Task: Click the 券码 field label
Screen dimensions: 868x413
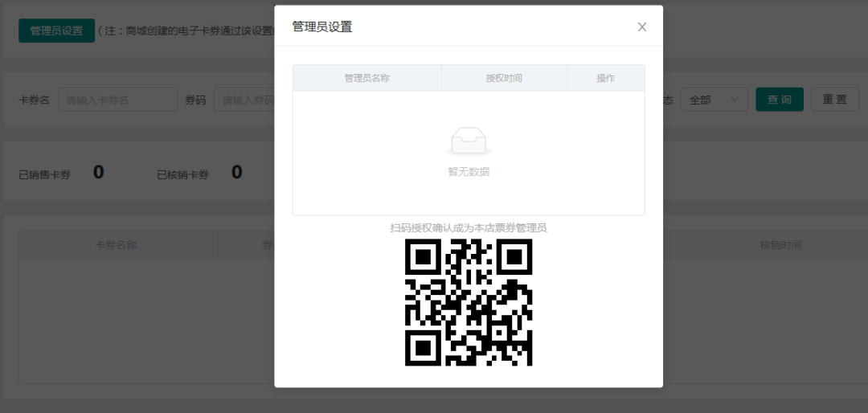Action: [x=195, y=100]
